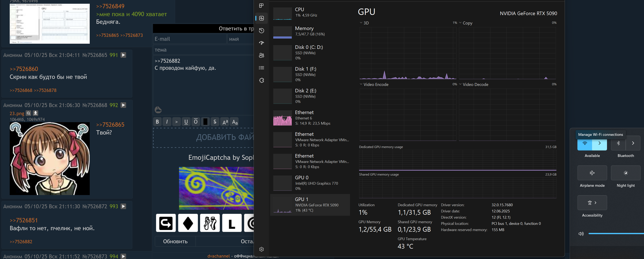Download the 23.png attachment

pyautogui.click(x=36, y=113)
